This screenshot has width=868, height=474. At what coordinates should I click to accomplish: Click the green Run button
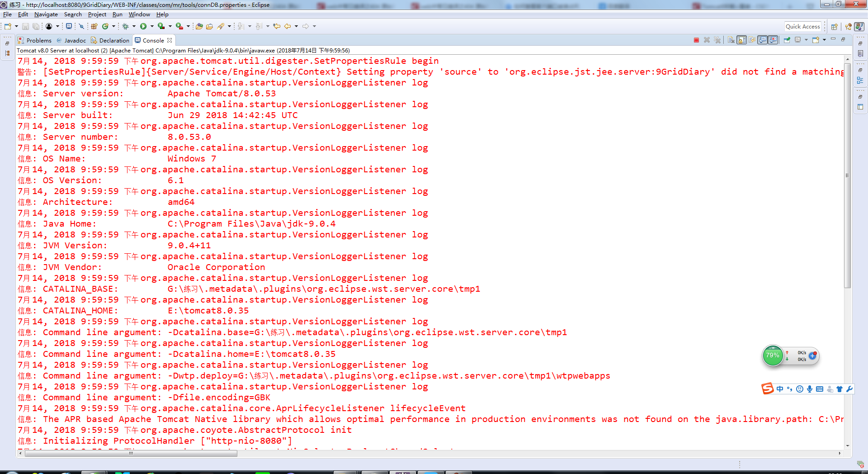pyautogui.click(x=143, y=26)
